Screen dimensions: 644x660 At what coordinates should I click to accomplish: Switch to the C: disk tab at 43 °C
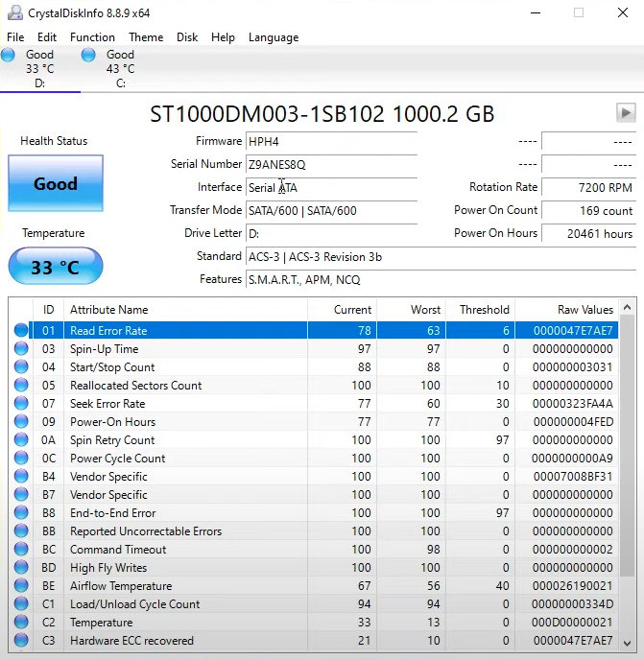(x=121, y=69)
